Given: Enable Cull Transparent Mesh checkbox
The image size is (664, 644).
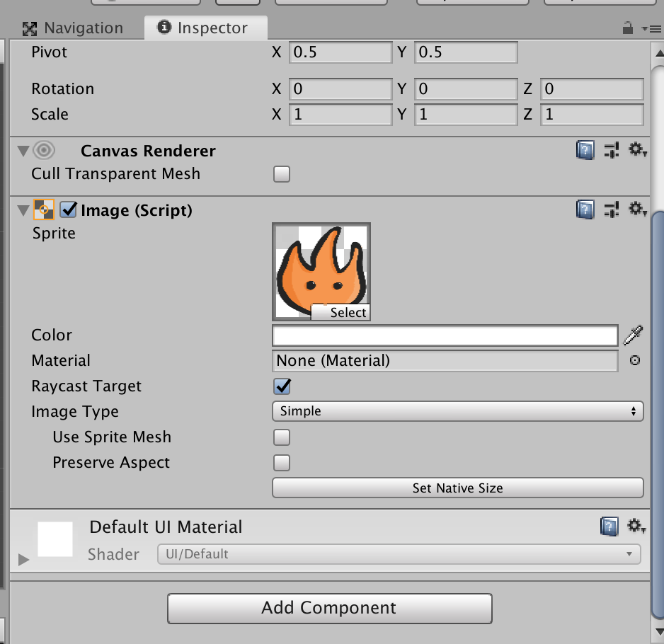Looking at the screenshot, I should tap(282, 174).
